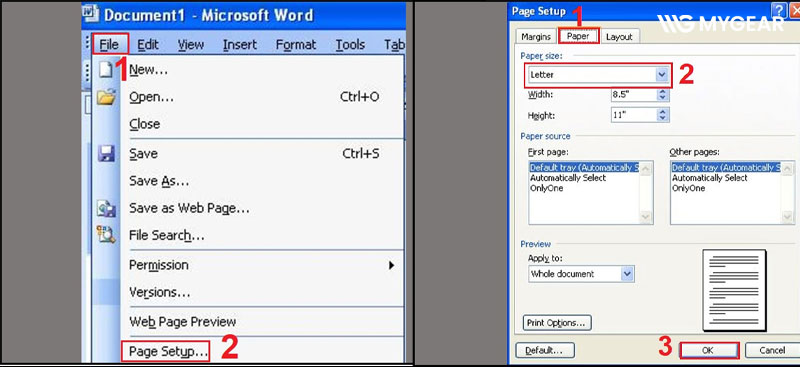Image resolution: width=800 pixels, height=367 pixels.
Task: Select Default tray in Other pages list
Action: pos(726,168)
